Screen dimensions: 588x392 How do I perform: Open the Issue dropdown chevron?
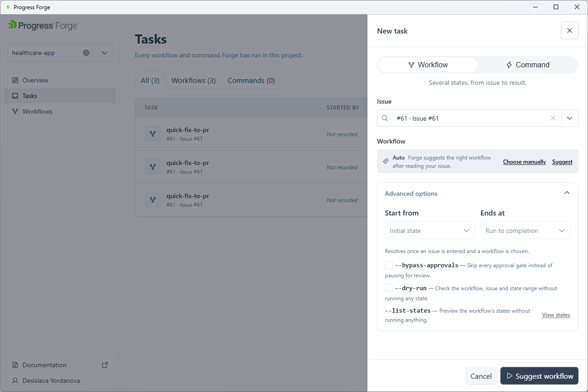pyautogui.click(x=570, y=118)
